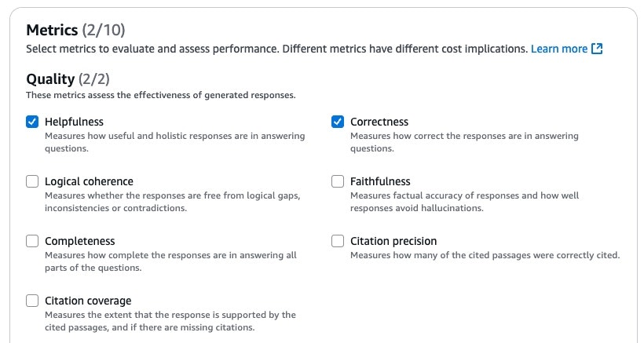The image size is (644, 343).
Task: Check the Citation precision box
Action: click(x=338, y=241)
